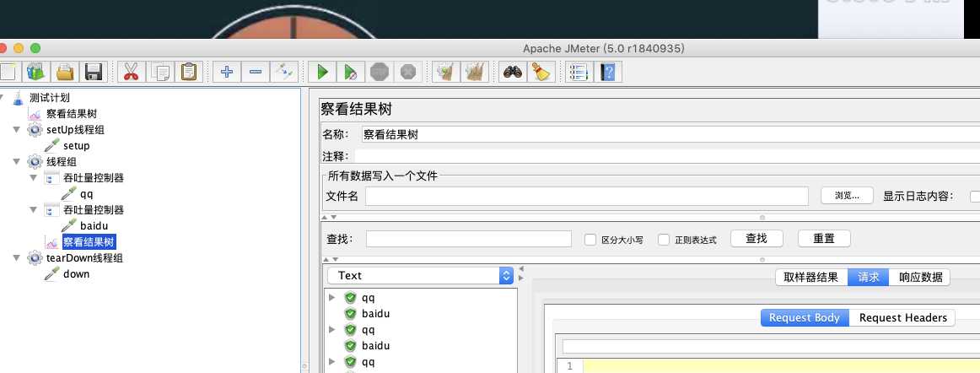This screenshot has width=980, height=373.
Task: Expand all nodes with the plus icon
Action: point(227,72)
